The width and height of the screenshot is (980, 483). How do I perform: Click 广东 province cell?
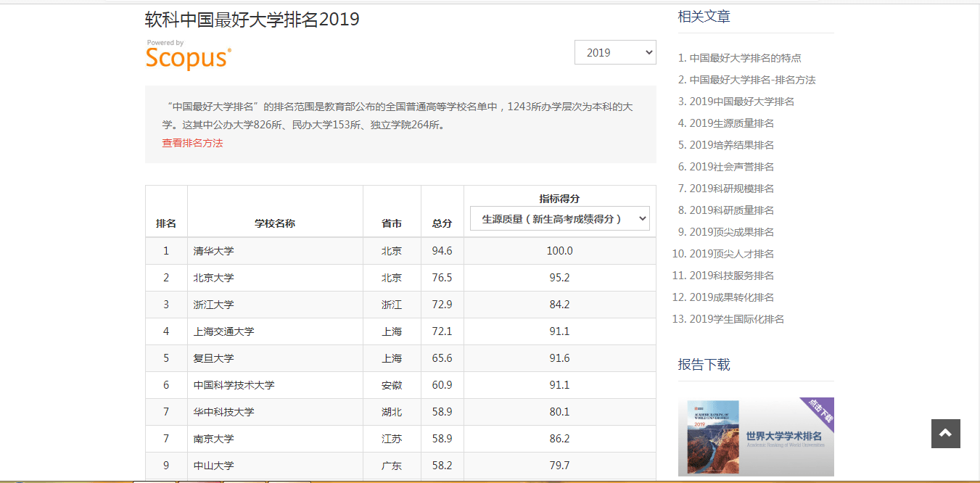[x=392, y=466]
